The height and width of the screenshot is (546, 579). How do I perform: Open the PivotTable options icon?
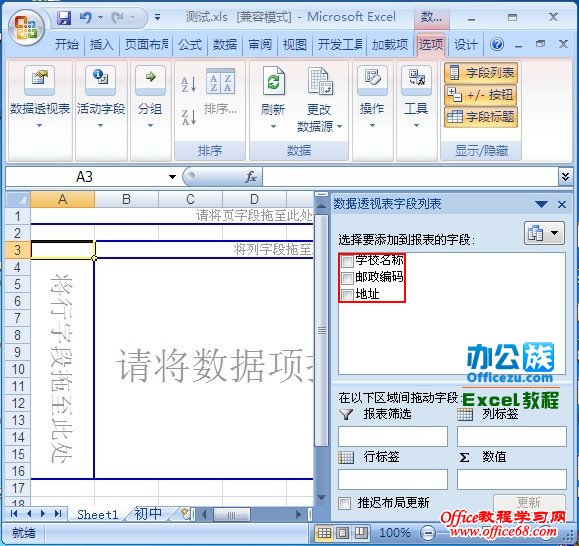pos(40,79)
